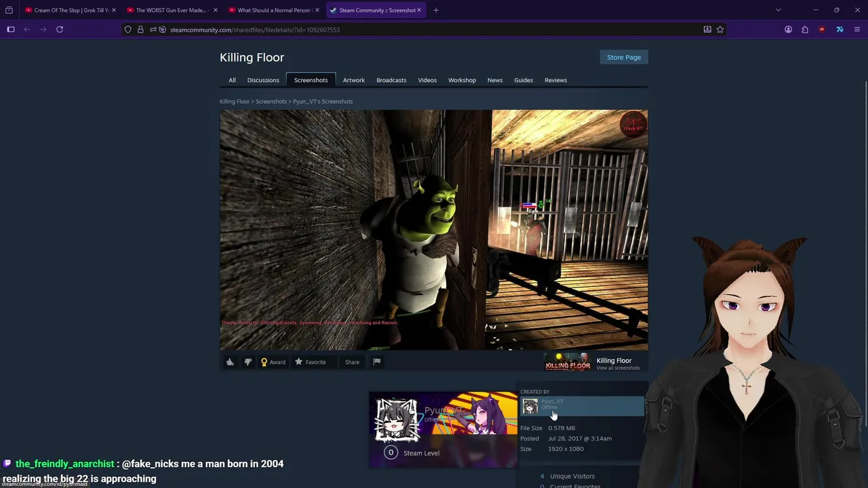Click the uBlock Origin extension icon

(x=822, y=30)
